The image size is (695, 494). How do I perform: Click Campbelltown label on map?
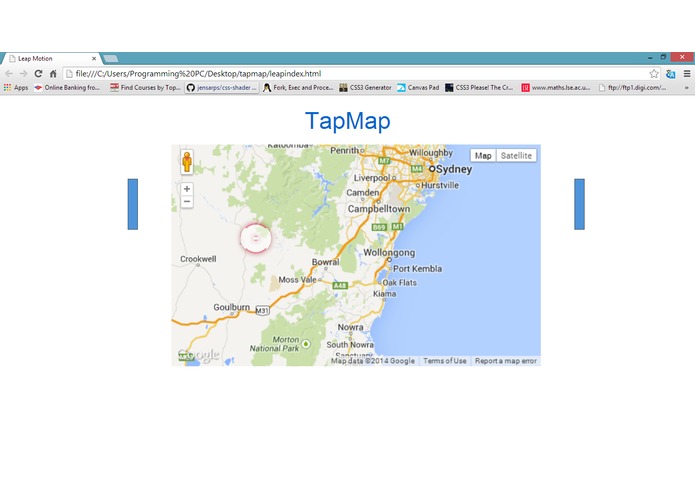click(379, 209)
